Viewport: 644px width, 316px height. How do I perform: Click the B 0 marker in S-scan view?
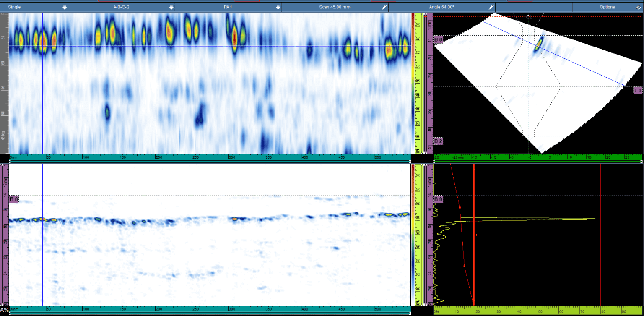tap(438, 40)
